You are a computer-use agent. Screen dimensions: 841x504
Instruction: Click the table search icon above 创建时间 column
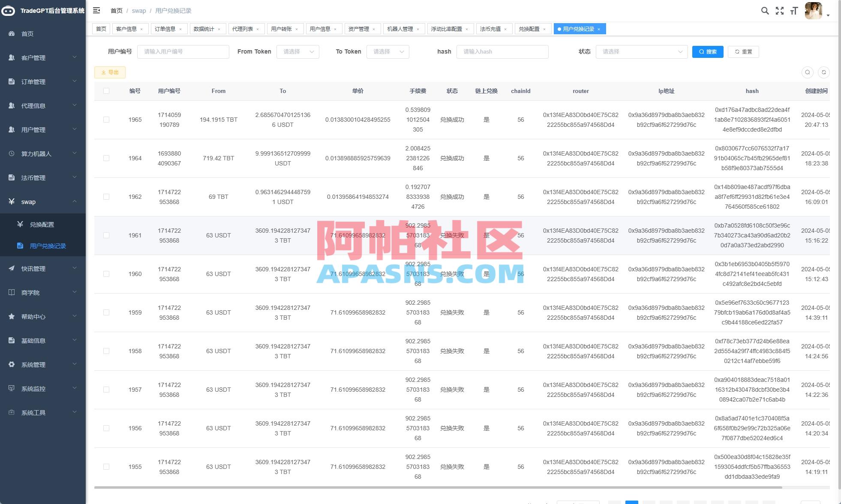click(808, 72)
